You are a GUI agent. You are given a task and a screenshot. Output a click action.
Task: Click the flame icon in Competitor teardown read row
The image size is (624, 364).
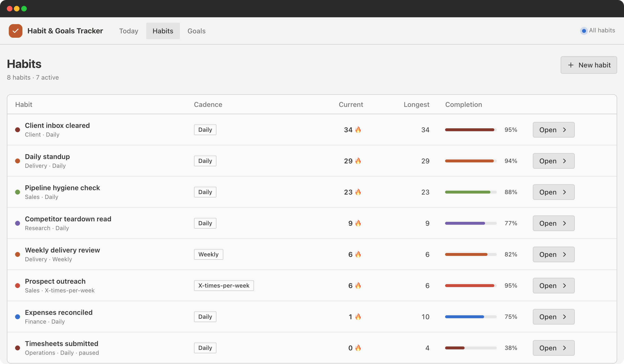[x=358, y=223]
